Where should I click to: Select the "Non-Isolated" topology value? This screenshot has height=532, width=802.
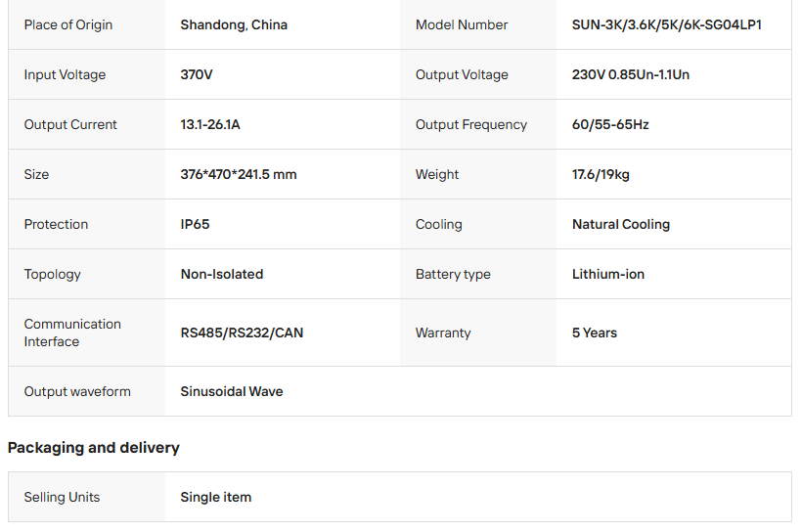[x=221, y=274]
